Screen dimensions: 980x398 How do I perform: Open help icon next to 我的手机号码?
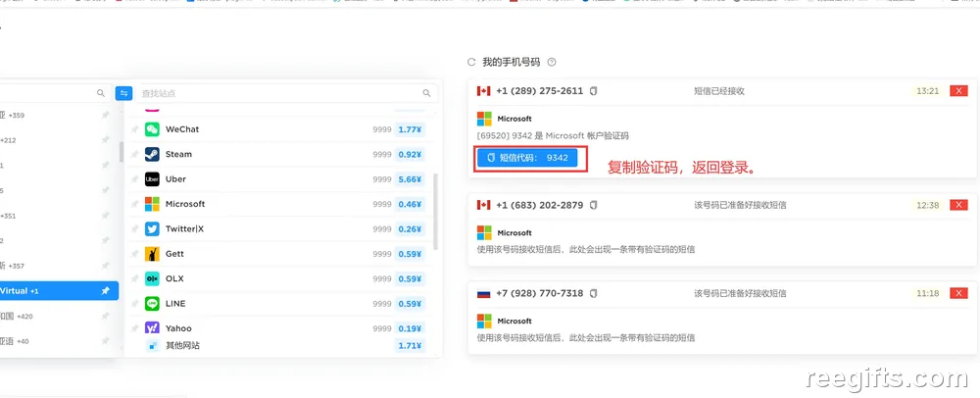tap(551, 63)
